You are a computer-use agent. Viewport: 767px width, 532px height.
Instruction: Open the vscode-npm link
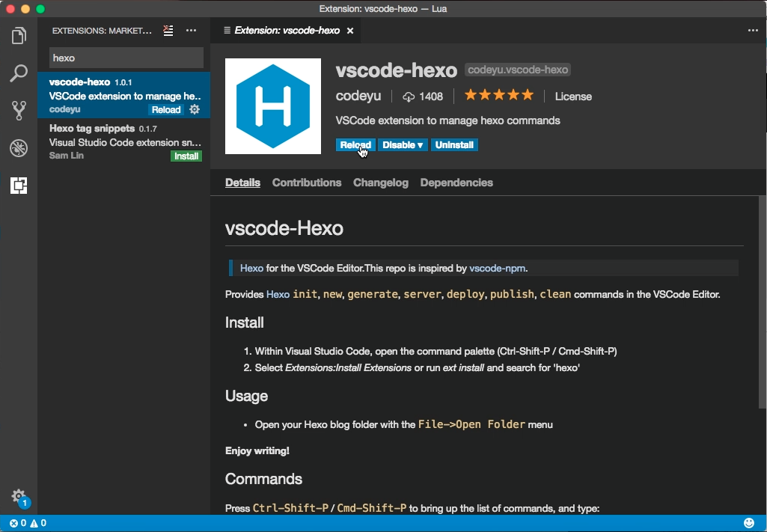point(497,268)
